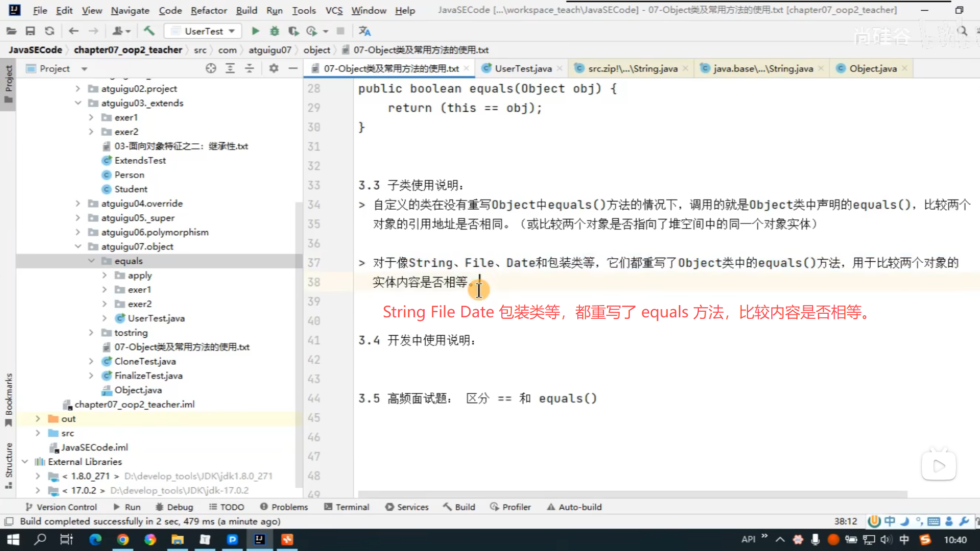Image resolution: width=980 pixels, height=551 pixels.
Task: Open the Refactor menu
Action: point(208,10)
